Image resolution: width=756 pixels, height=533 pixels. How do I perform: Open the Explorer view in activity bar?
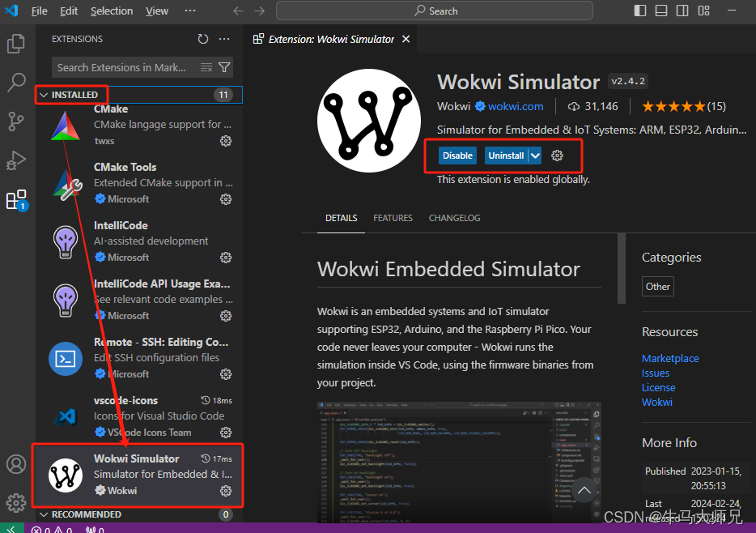(x=16, y=44)
